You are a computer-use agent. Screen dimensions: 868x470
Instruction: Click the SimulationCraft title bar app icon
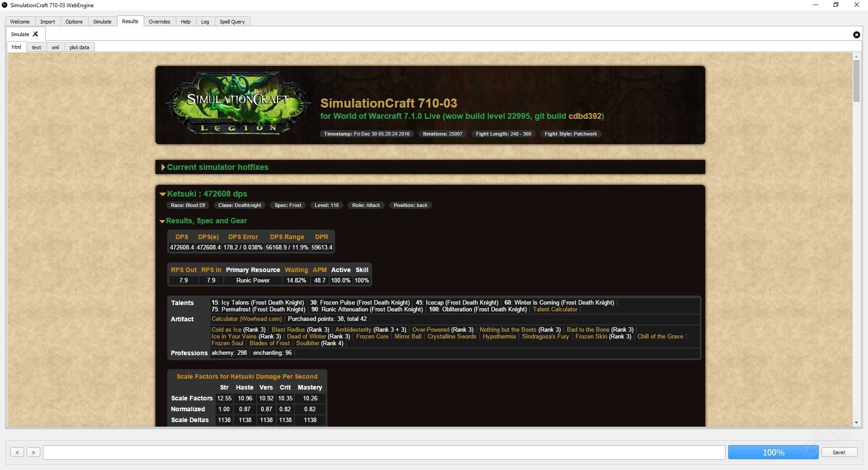click(x=5, y=5)
